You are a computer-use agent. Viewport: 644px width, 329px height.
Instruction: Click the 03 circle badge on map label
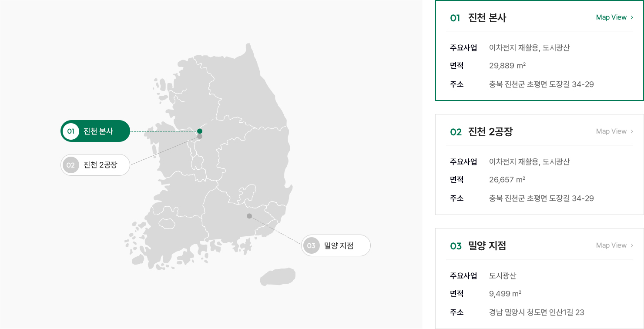point(312,245)
